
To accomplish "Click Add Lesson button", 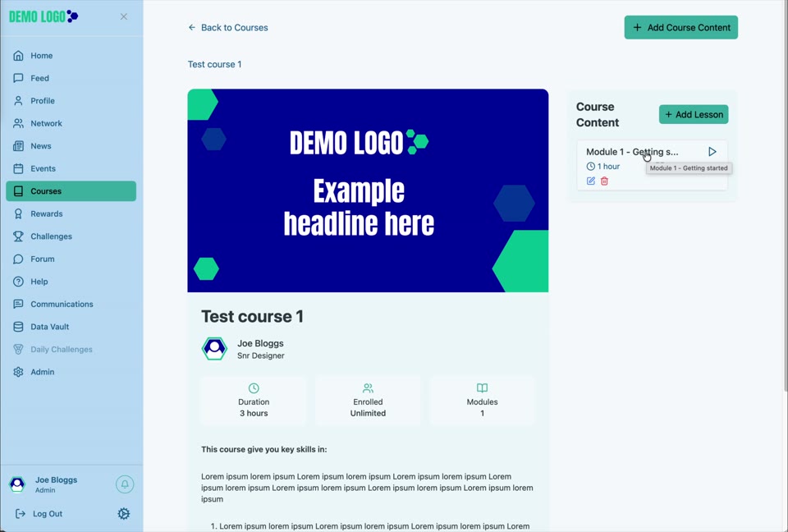I will (x=694, y=115).
